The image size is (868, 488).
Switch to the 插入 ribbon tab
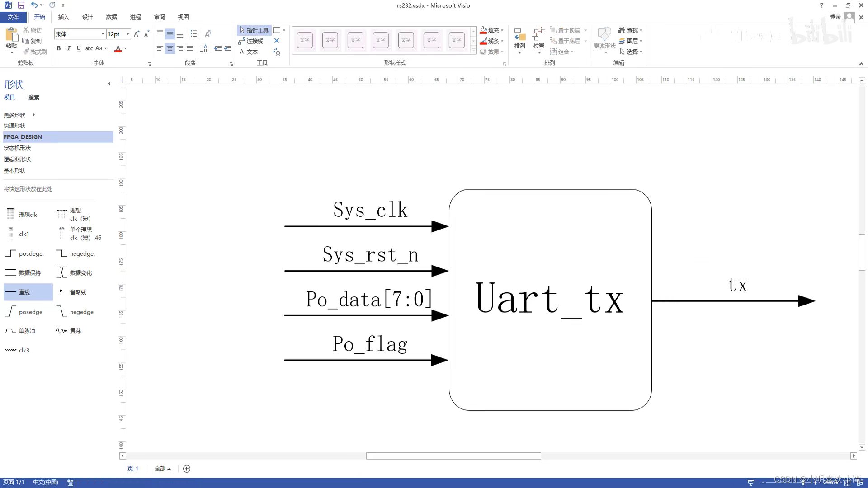tap(63, 17)
